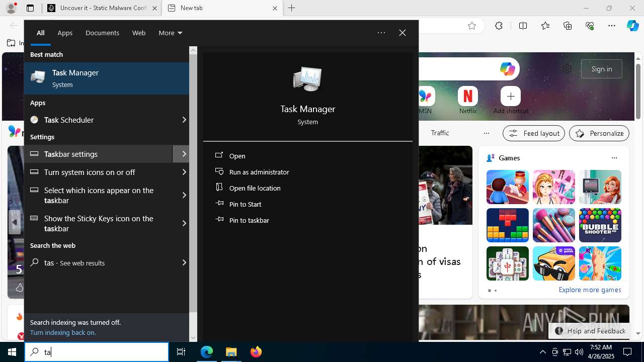The width and height of the screenshot is (644, 362).
Task: Click Add shortcut plus button
Action: (511, 96)
